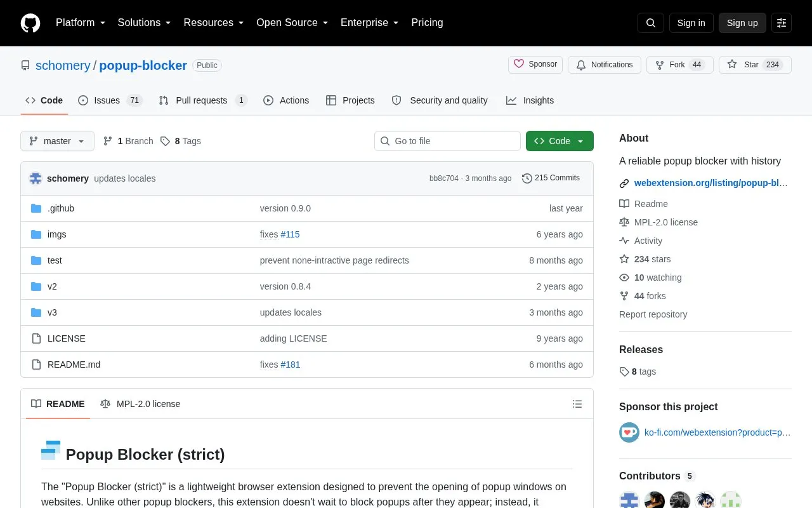Open the Security and quality tab
Image resolution: width=812 pixels, height=508 pixels.
pyautogui.click(x=440, y=100)
